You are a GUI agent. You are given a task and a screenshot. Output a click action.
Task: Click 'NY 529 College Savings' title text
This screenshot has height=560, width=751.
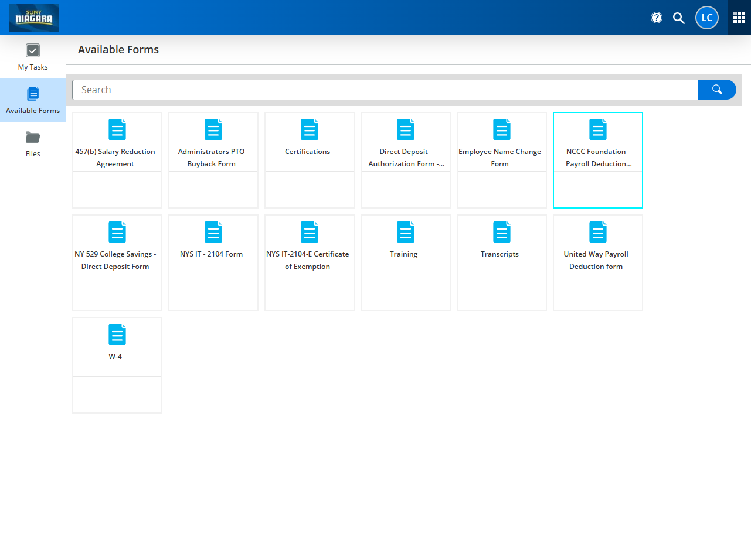point(115,260)
